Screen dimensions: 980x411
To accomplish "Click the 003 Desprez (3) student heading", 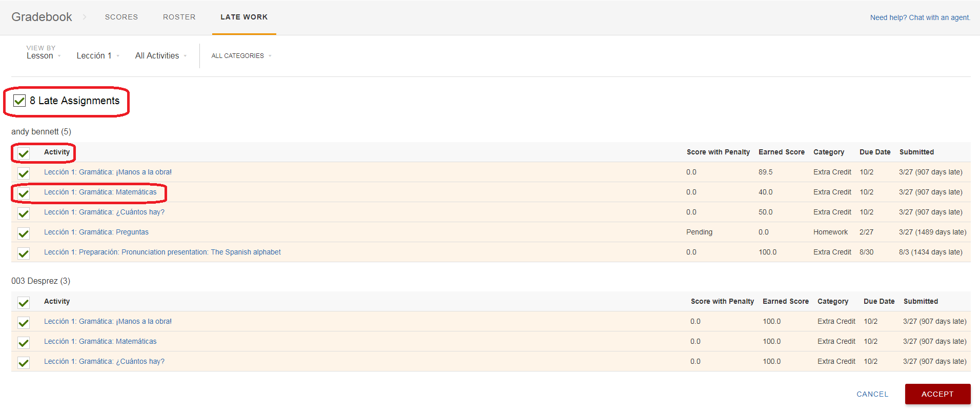I will point(40,281).
